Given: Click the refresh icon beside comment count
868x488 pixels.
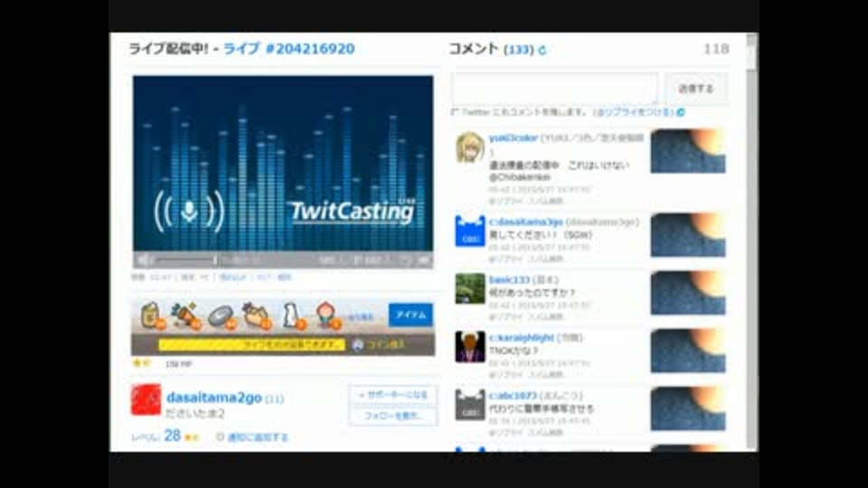Looking at the screenshot, I should (x=542, y=51).
